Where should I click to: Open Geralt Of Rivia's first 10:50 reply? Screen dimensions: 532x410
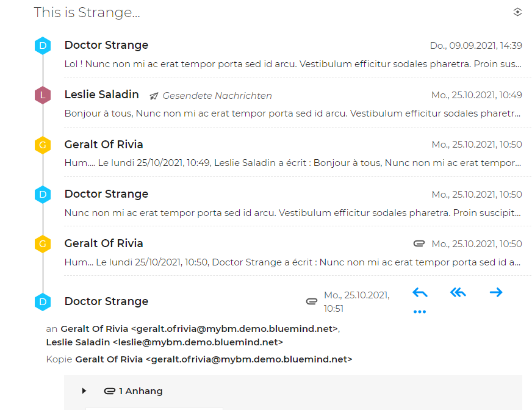pos(293,163)
